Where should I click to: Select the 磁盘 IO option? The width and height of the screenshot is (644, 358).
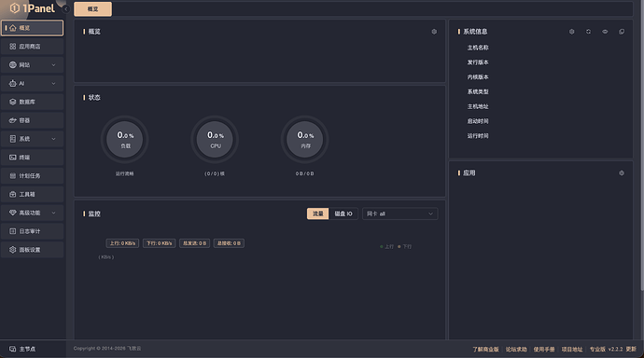pyautogui.click(x=343, y=213)
